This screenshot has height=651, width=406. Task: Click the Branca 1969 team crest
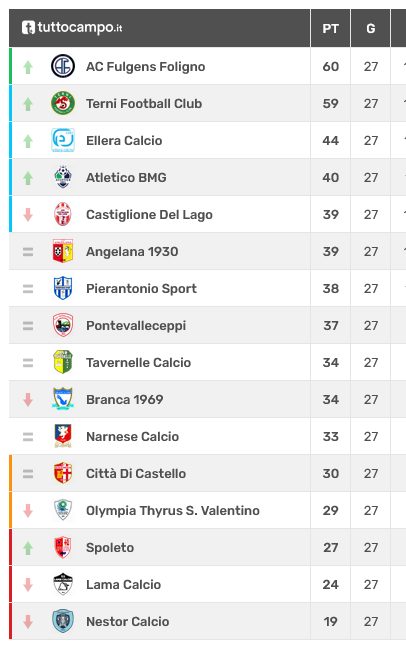pyautogui.click(x=63, y=399)
